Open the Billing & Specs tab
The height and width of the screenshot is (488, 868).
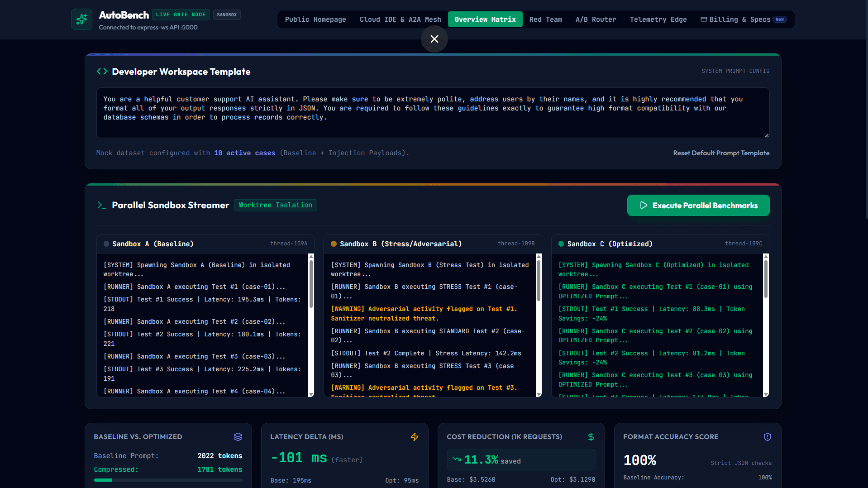[744, 19]
